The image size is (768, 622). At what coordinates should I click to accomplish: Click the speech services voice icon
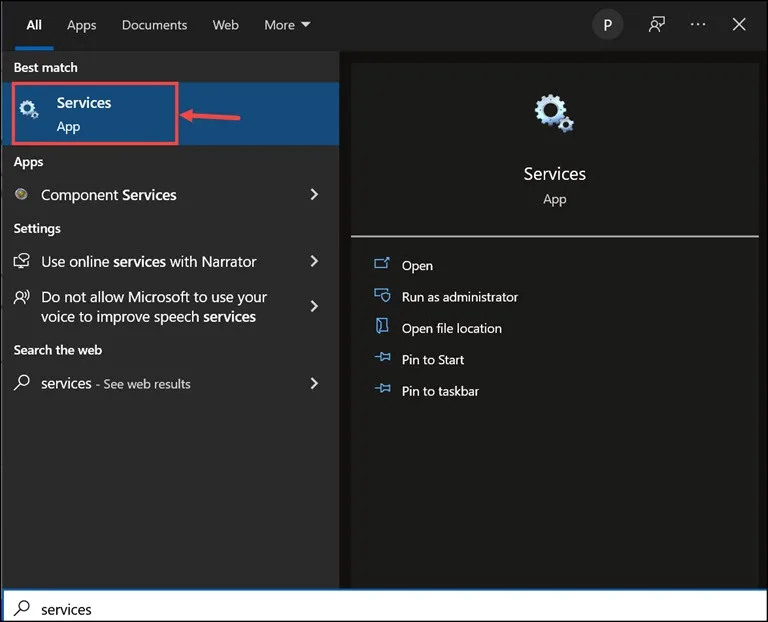point(22,297)
